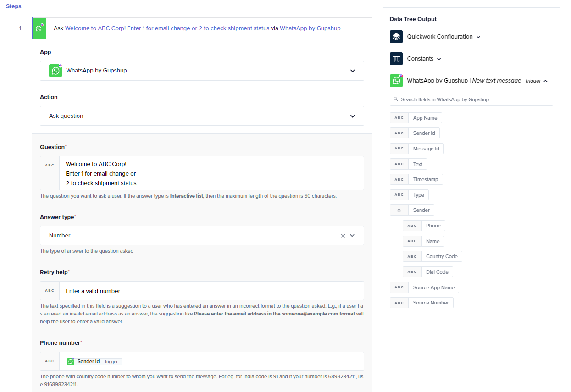Click the WhatsApp icon in the Sender Id pill

[71, 362]
